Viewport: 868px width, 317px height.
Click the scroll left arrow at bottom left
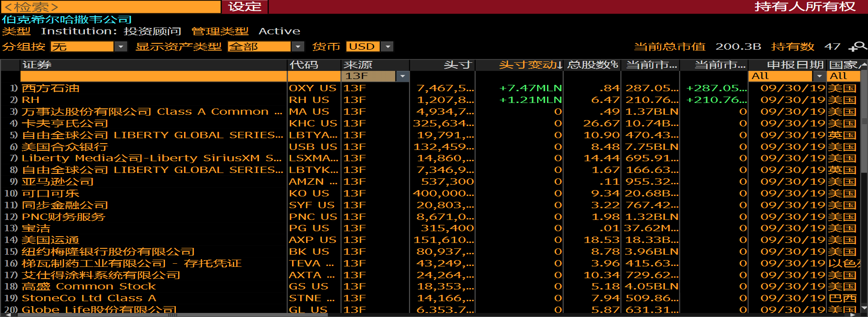7,315
